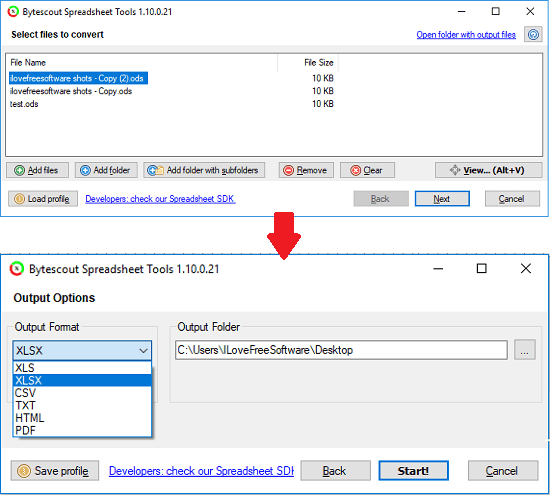The height and width of the screenshot is (495, 550).
Task: Click the Output Folder path field
Action: tap(341, 350)
